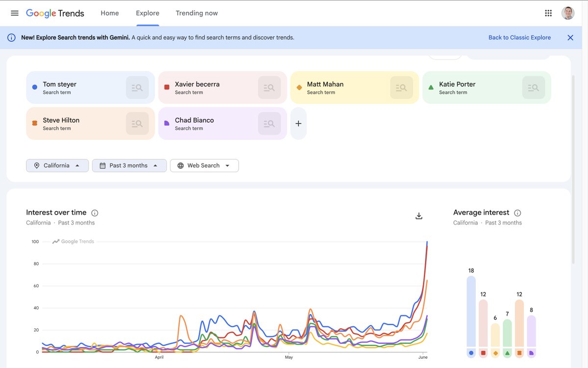588x368 pixels.
Task: Click the purple Chad Bianco marker
Action: click(x=167, y=123)
